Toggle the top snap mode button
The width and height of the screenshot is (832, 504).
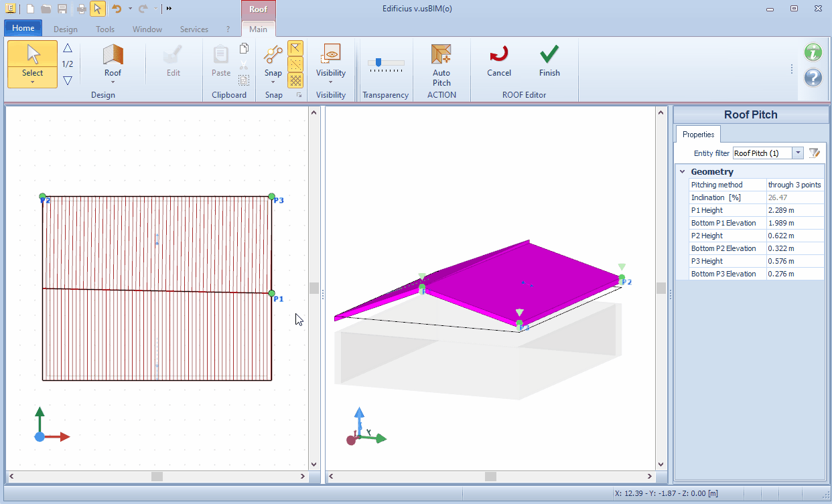tap(295, 48)
